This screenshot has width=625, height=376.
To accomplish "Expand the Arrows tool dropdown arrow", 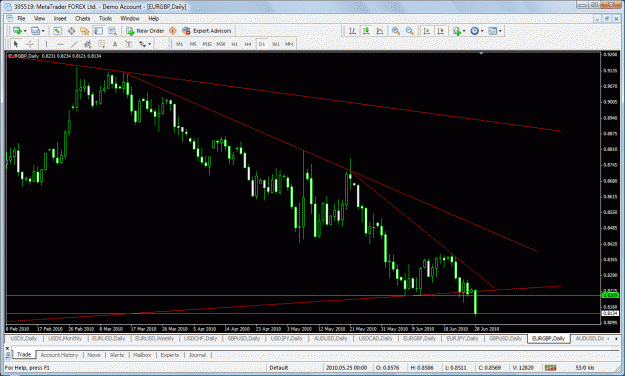I will point(149,44).
